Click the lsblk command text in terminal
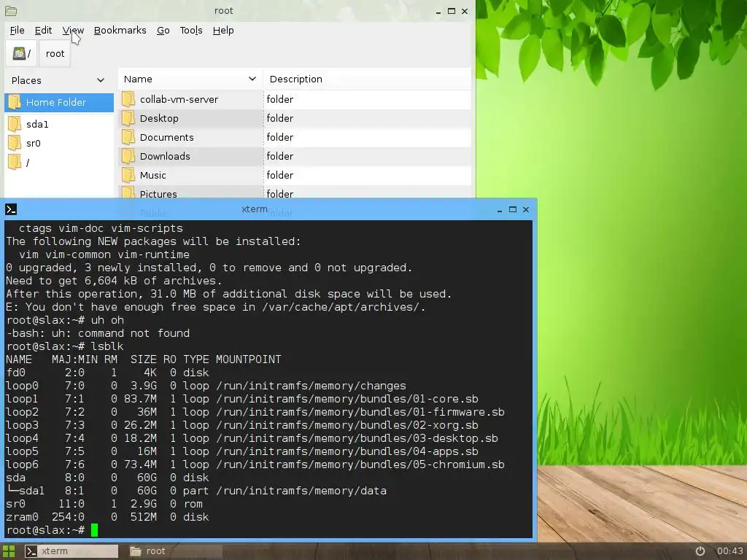 pos(107,346)
